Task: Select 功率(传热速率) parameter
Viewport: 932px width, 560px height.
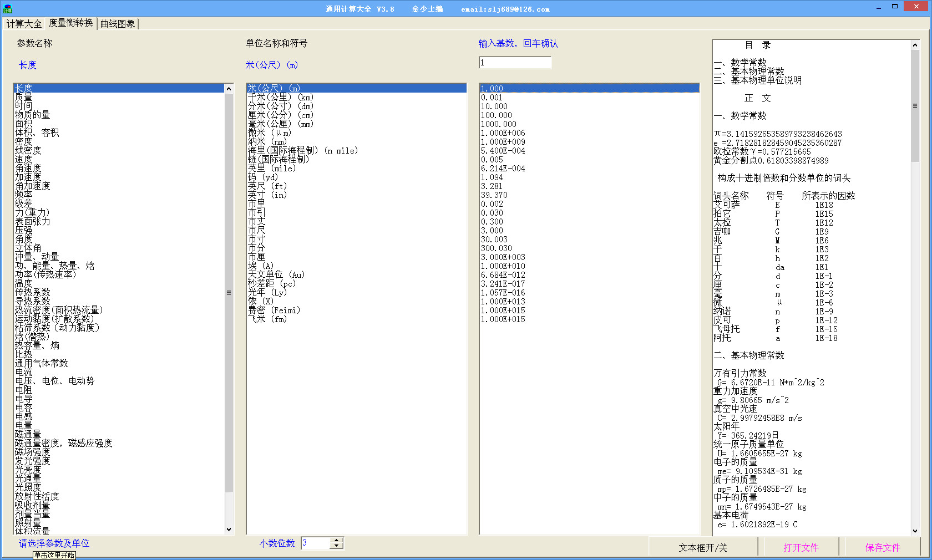Action: [x=119, y=274]
